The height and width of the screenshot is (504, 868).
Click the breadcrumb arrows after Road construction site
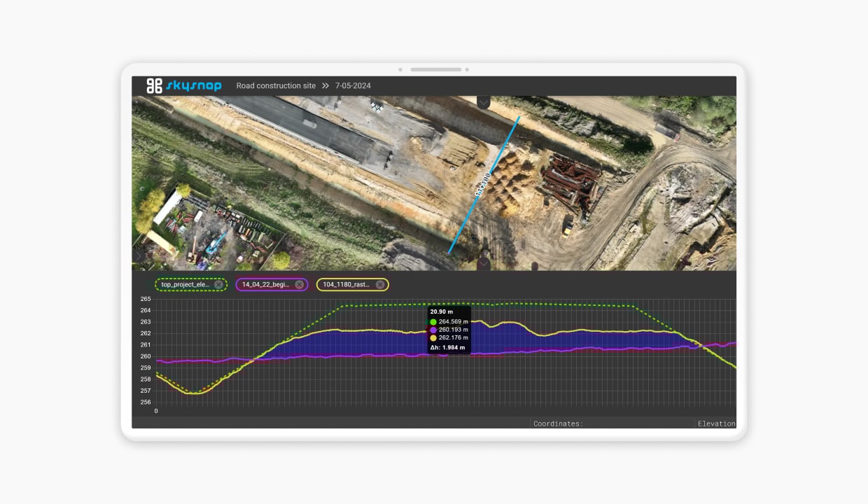click(325, 85)
